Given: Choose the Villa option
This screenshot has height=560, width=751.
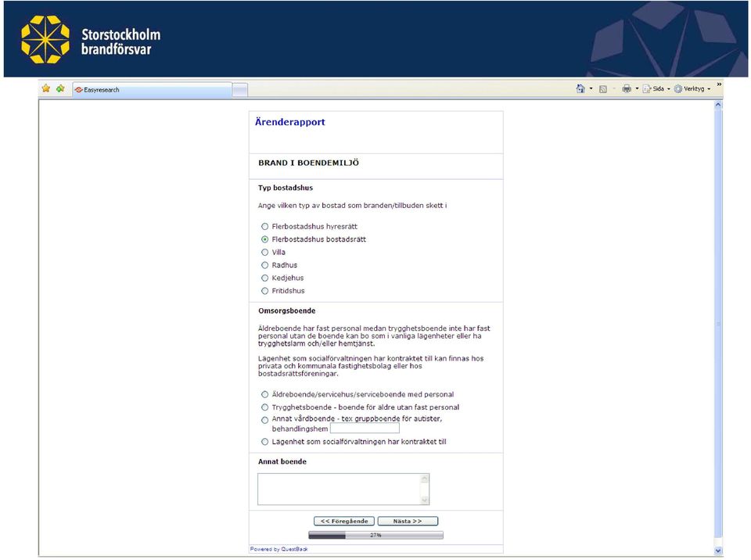Looking at the screenshot, I should click(265, 253).
